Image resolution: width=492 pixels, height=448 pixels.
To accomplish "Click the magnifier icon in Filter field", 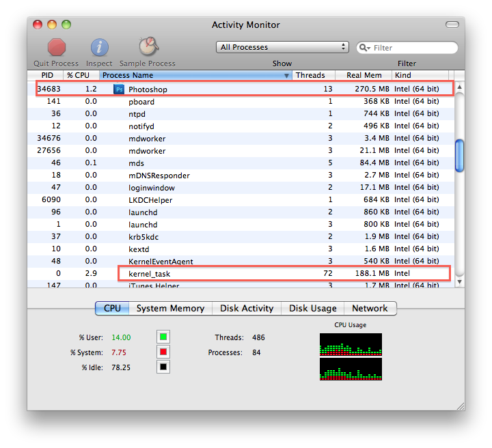I will 364,48.
